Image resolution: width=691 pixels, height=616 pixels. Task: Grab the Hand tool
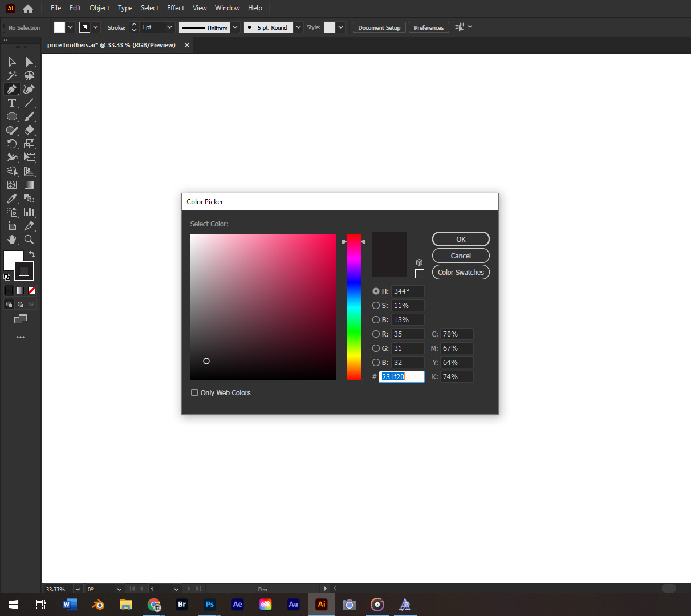click(x=12, y=240)
